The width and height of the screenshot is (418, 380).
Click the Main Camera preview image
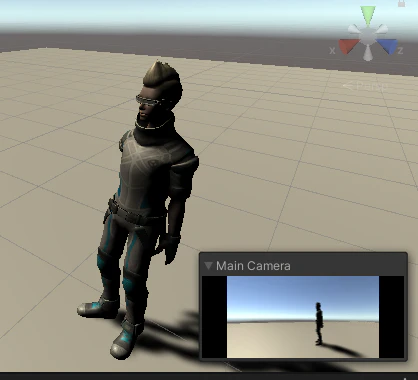[303, 317]
